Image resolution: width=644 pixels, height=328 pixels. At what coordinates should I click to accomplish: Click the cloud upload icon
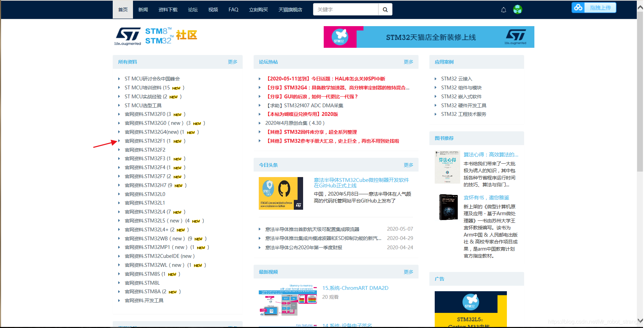pyautogui.click(x=578, y=8)
